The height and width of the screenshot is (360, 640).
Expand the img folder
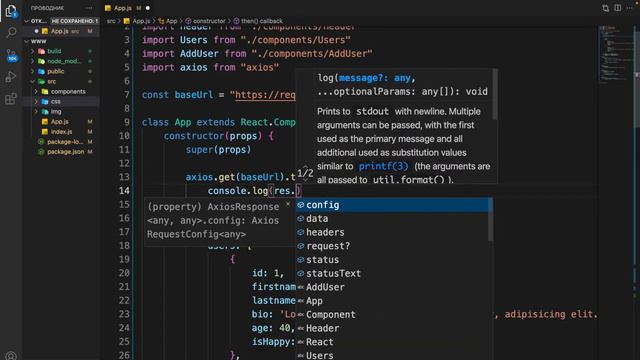pos(36,111)
